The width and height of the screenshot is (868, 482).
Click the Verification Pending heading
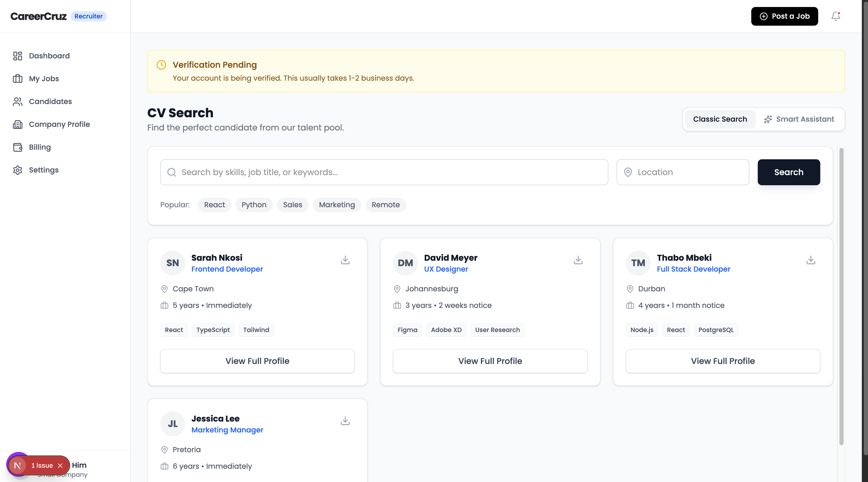tap(215, 65)
